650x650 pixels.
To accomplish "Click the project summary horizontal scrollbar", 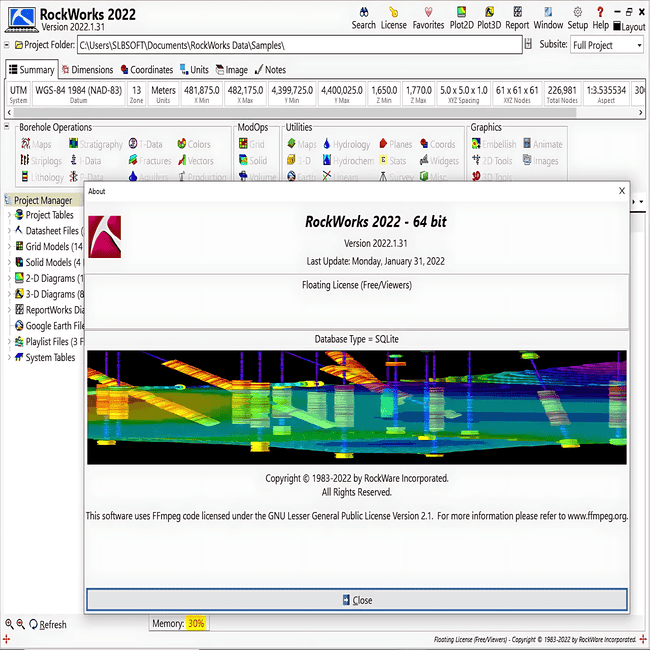I will coord(325,112).
